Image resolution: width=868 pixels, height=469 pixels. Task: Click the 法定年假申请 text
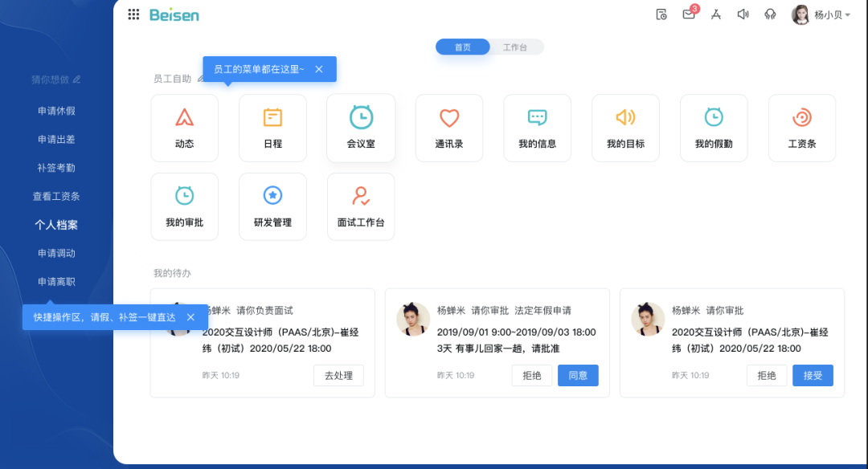pyautogui.click(x=543, y=311)
